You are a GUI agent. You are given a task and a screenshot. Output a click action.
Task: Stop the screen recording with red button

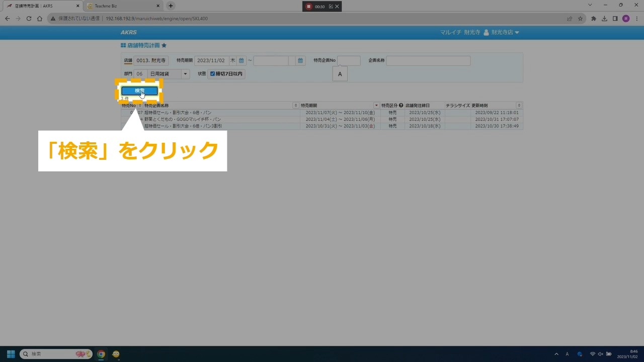click(308, 7)
